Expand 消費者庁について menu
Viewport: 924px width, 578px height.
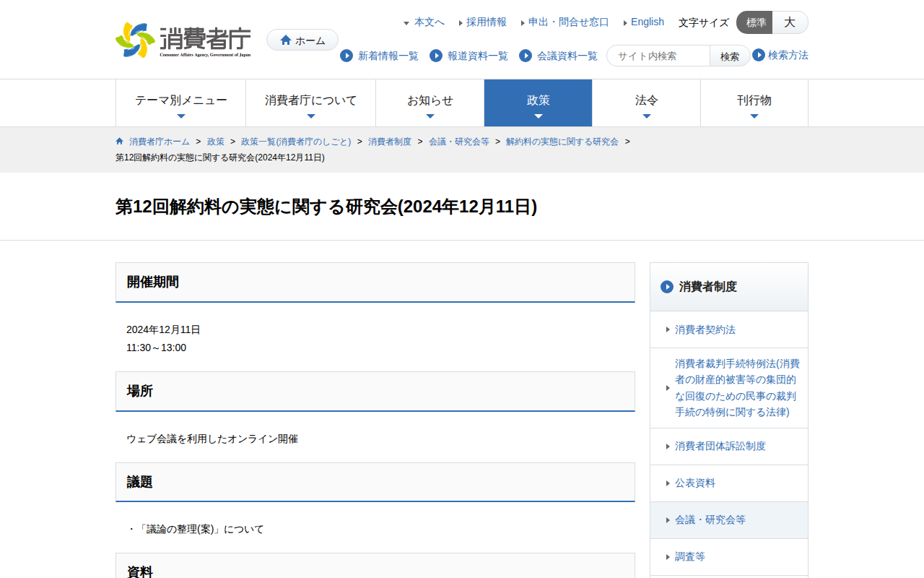(311, 103)
